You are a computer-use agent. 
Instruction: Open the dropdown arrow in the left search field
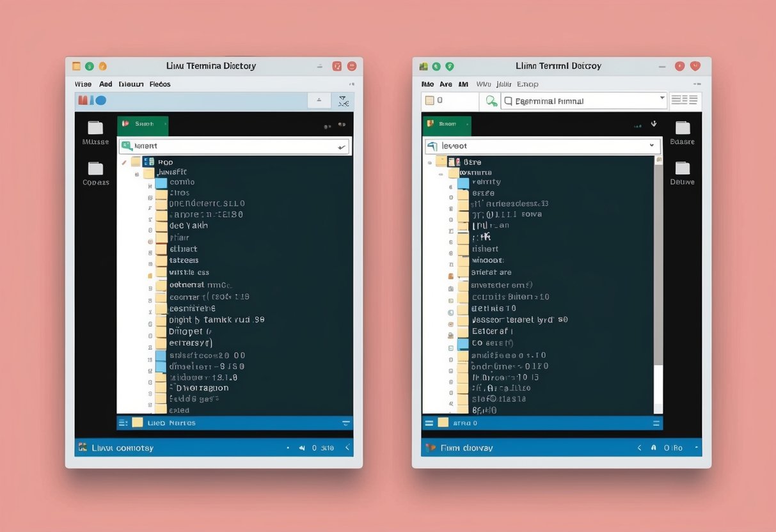click(341, 146)
